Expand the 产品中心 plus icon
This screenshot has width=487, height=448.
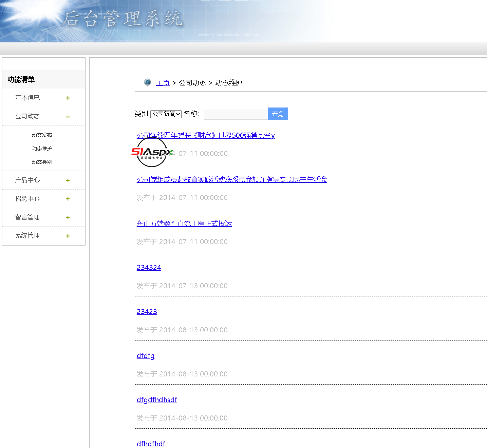pyautogui.click(x=68, y=180)
